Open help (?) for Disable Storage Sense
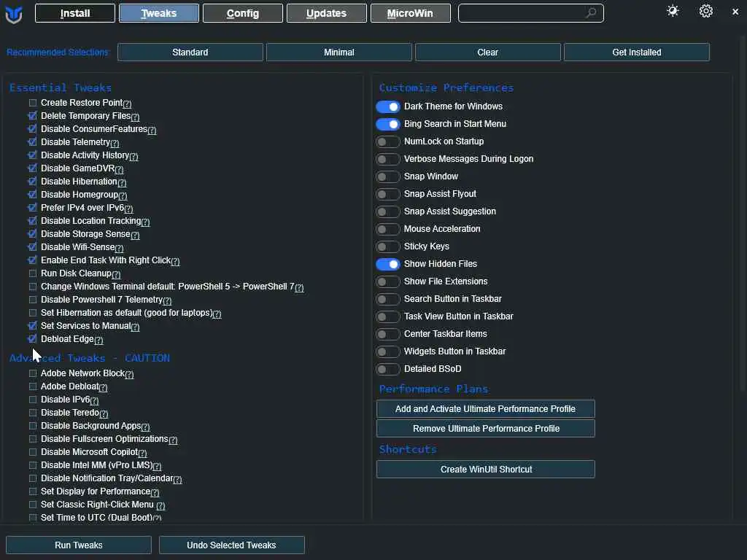747x560 pixels. 135,235
